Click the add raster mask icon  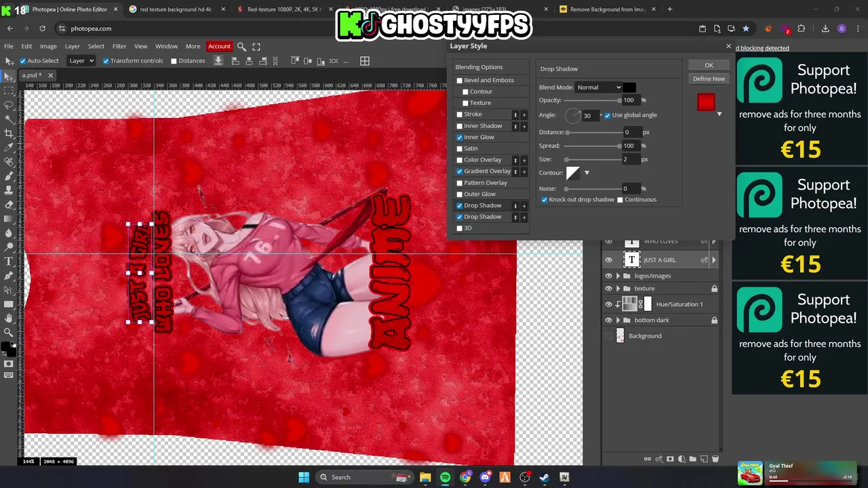(x=671, y=459)
